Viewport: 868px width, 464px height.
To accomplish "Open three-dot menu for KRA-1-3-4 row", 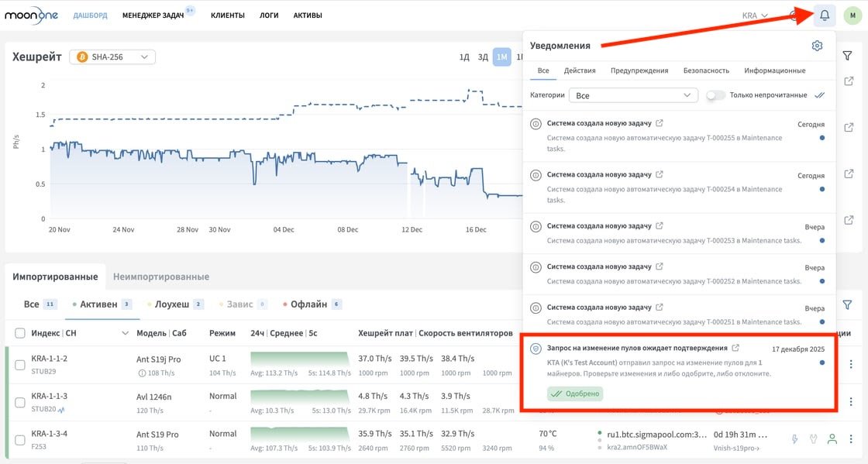I will [x=851, y=439].
